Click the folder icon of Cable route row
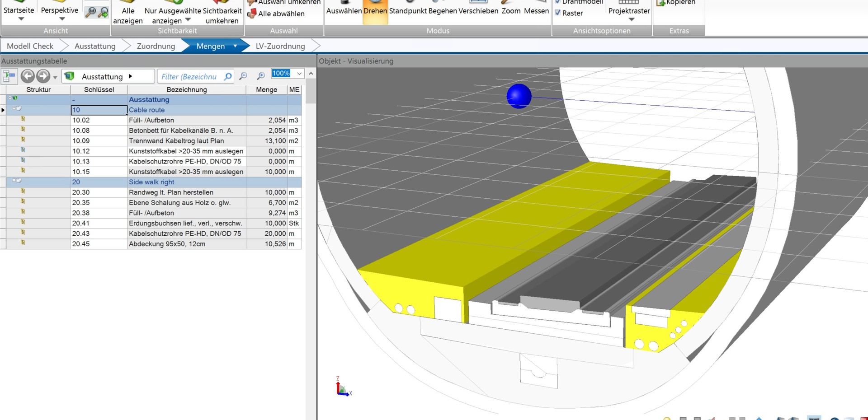Image resolution: width=868 pixels, height=420 pixels. click(19, 108)
